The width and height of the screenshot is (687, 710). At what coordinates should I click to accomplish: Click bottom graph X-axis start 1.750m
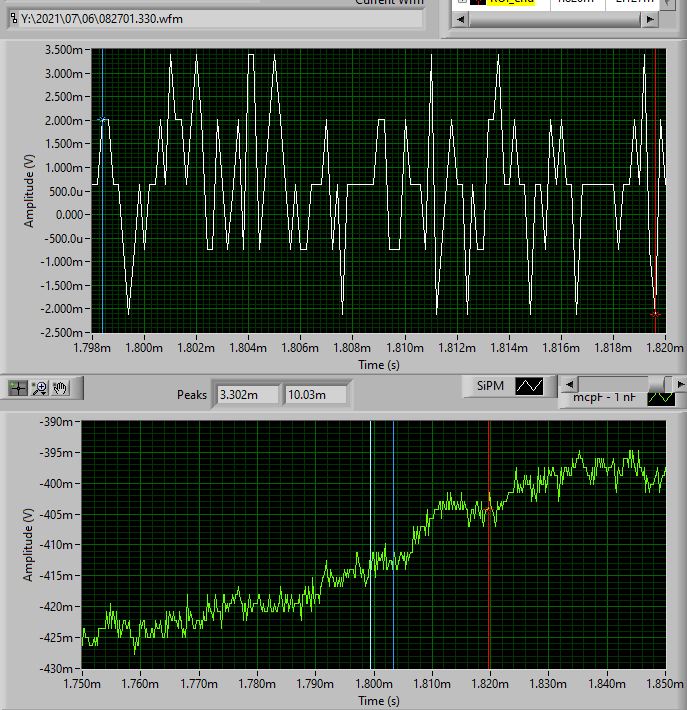coord(82,683)
